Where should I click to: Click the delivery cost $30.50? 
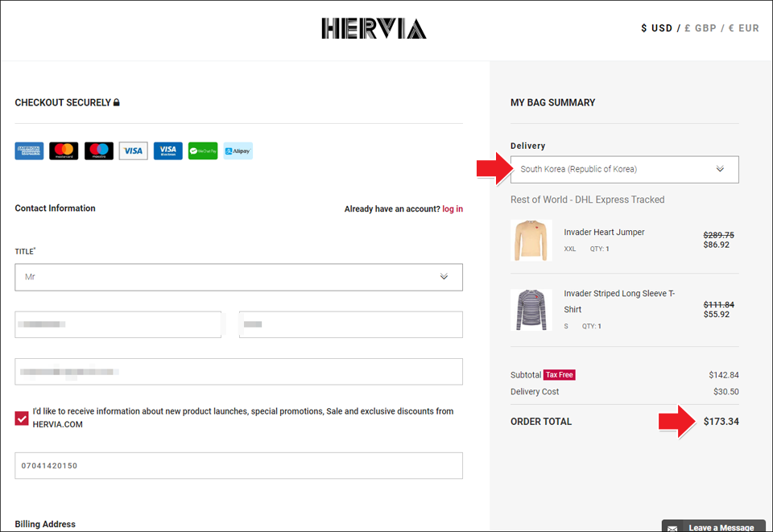pos(726,392)
